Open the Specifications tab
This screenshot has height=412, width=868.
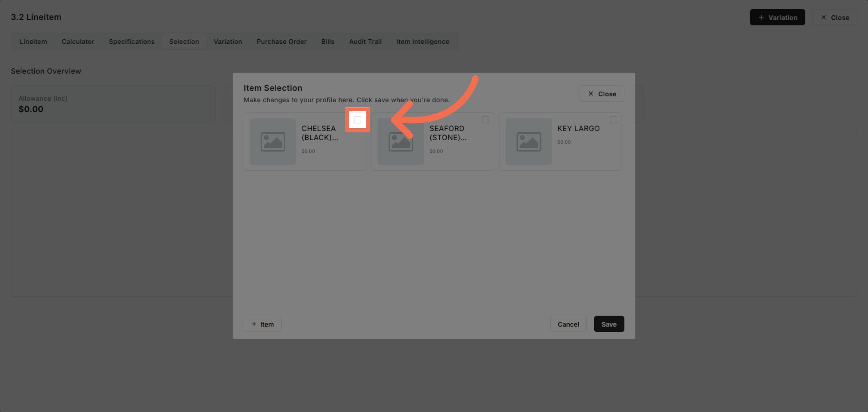131,42
